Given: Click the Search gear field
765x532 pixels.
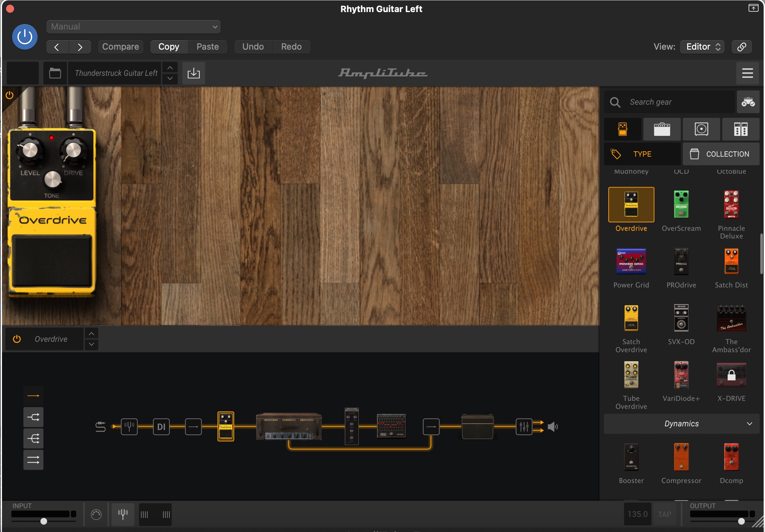Looking at the screenshot, I should (669, 102).
